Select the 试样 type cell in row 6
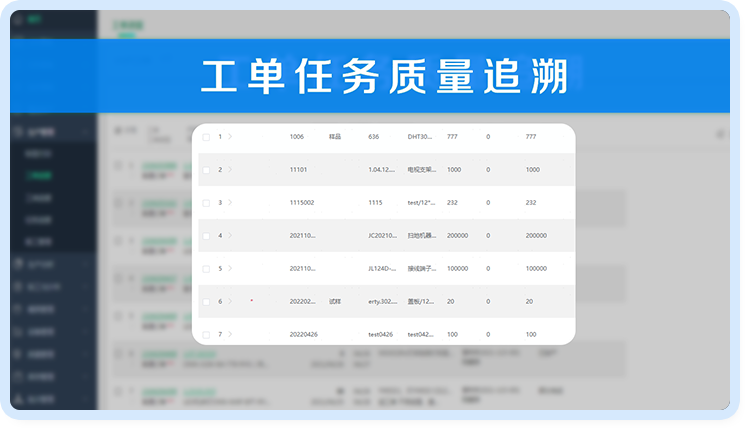This screenshot has height=428, width=745. (335, 301)
